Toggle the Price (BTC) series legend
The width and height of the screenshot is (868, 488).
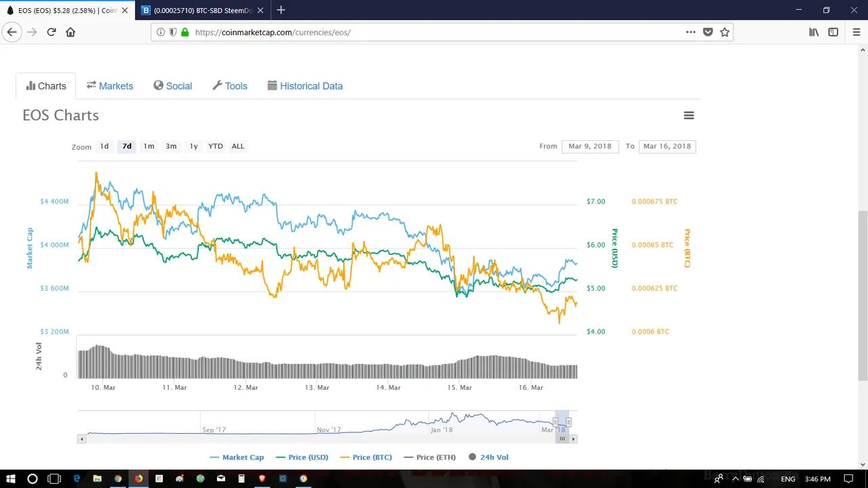[x=366, y=457]
